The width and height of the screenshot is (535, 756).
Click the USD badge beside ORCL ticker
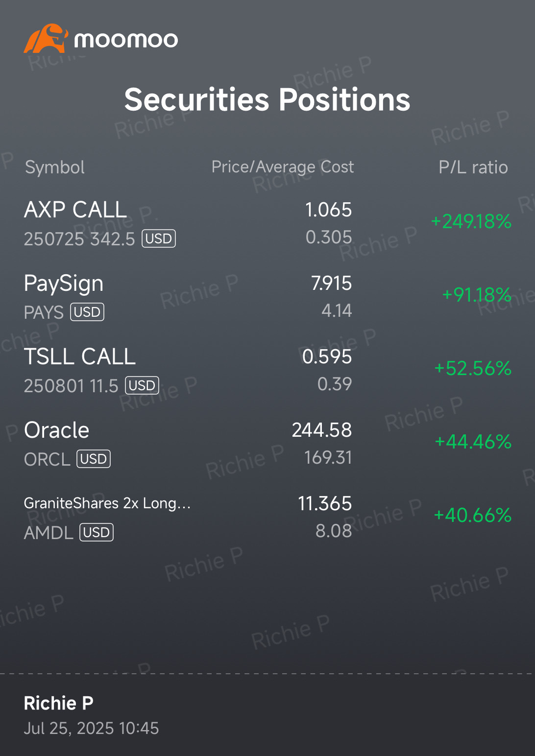[x=94, y=459]
